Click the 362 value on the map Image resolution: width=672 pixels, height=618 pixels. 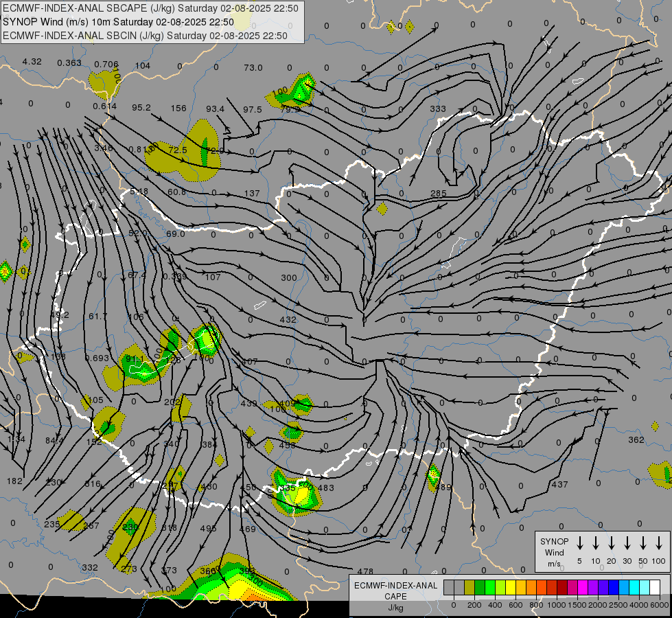[x=636, y=439]
